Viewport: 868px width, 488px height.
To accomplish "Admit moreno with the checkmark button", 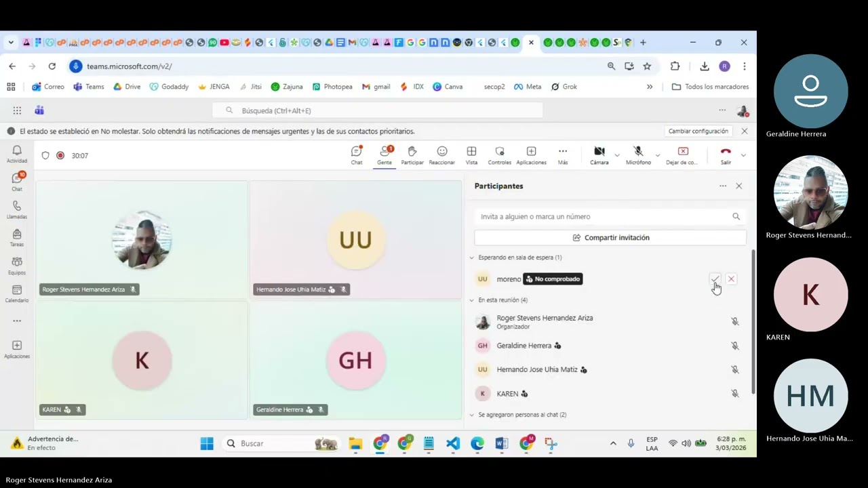I will (715, 279).
